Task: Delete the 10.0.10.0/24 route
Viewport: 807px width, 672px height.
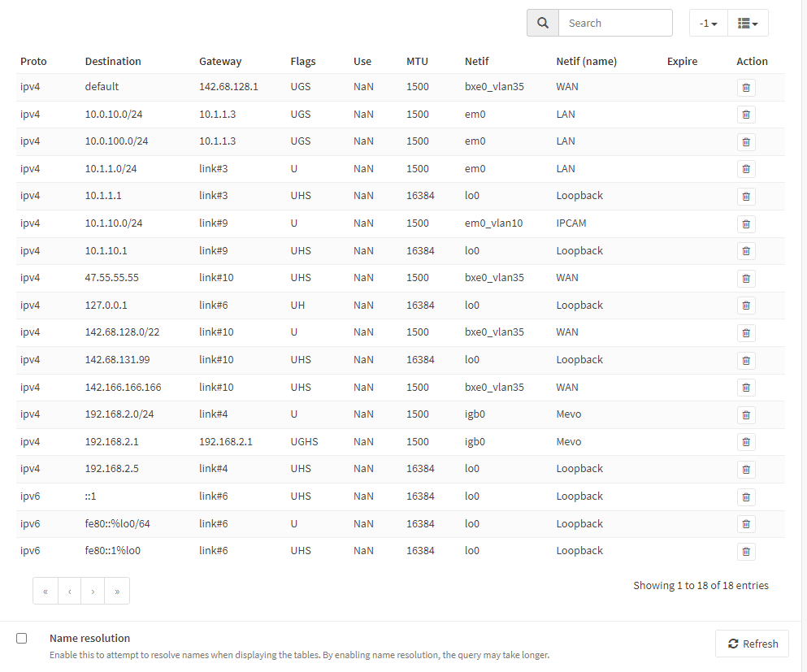Action: click(x=746, y=115)
